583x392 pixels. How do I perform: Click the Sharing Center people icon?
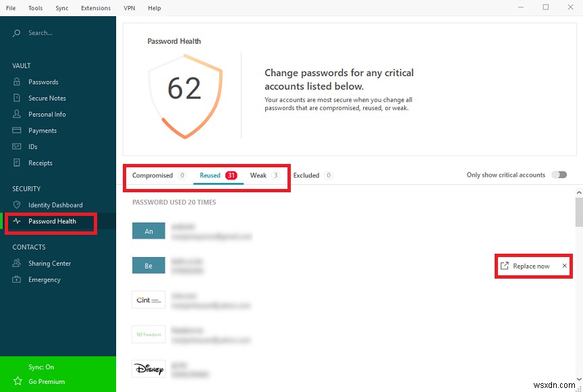[x=17, y=263]
